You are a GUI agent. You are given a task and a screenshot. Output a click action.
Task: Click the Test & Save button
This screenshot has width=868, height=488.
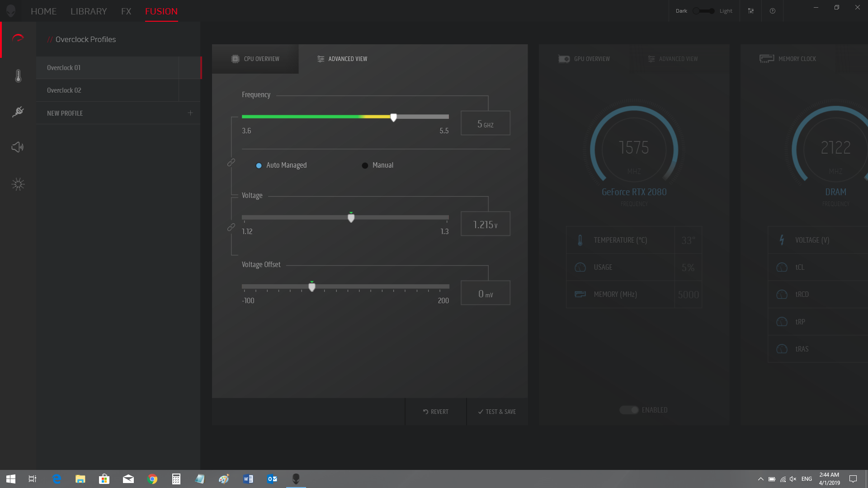[497, 412]
